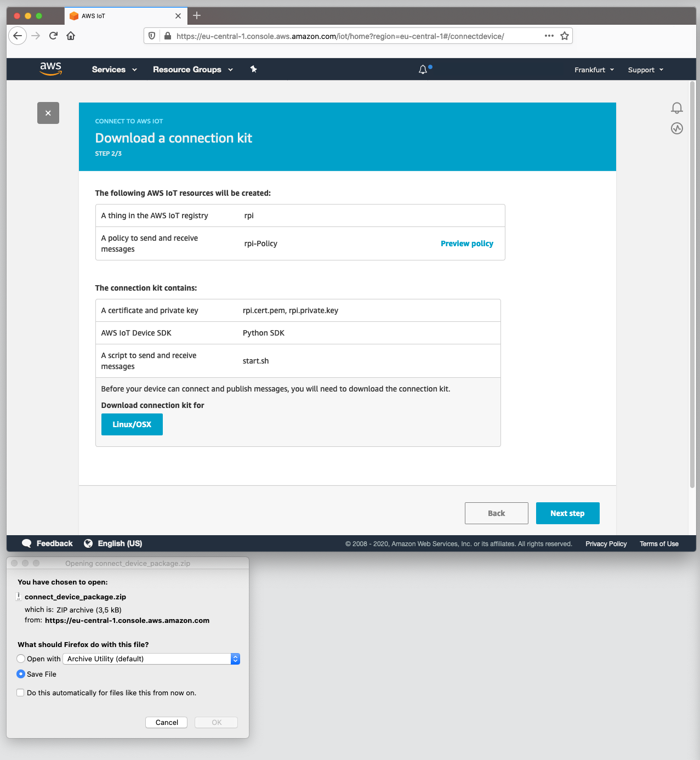Screen dimensions: 700x760
Task: Click the page vertical scrollbar
Action: [x=692, y=285]
